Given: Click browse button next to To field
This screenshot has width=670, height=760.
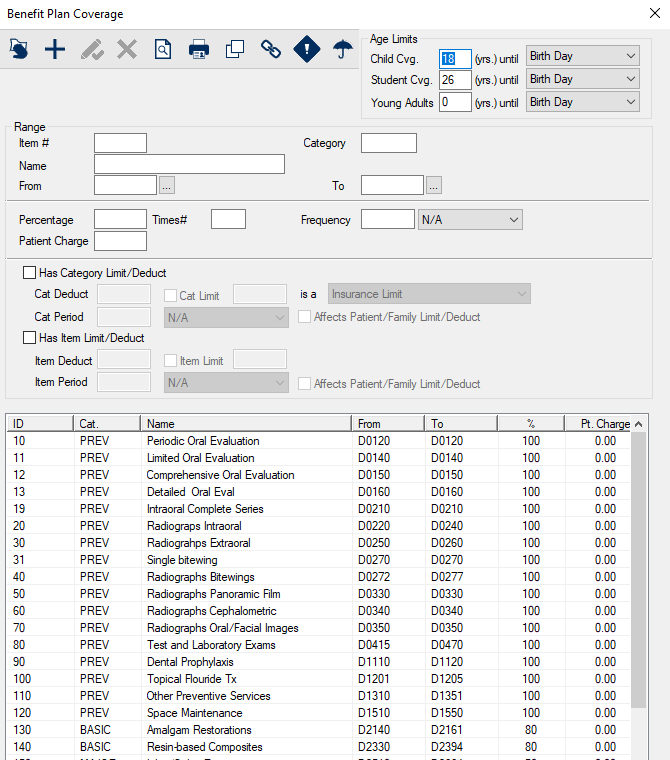Looking at the screenshot, I should 433,185.
